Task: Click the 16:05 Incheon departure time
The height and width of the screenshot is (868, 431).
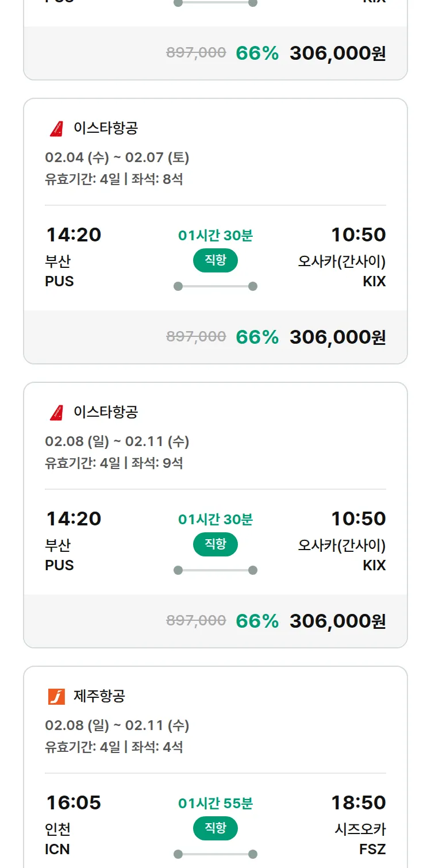Action: [x=74, y=802]
